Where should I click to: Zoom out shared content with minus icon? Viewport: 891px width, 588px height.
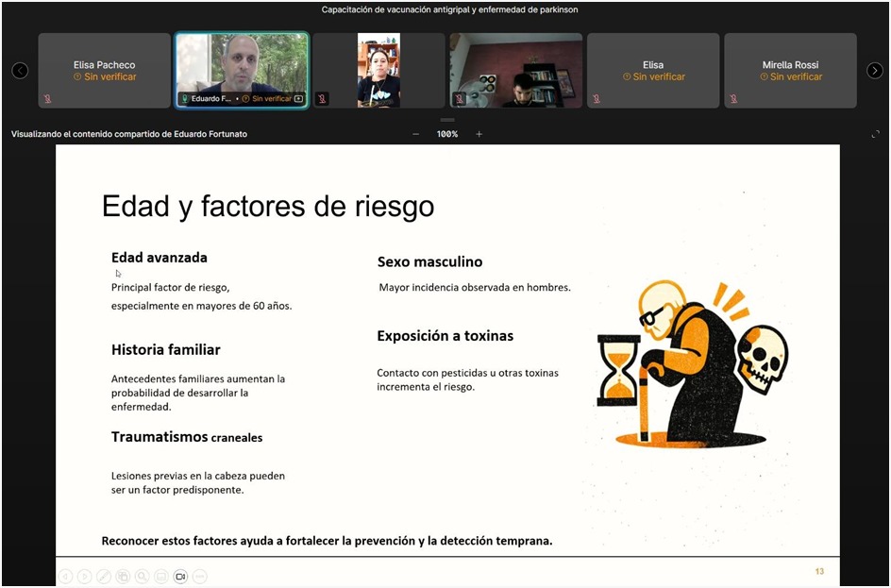(416, 134)
